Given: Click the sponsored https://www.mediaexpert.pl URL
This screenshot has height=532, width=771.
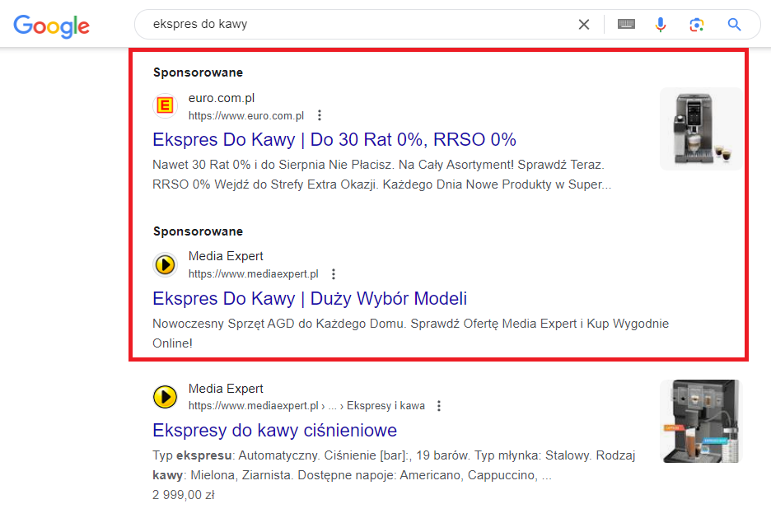Looking at the screenshot, I should pyautogui.click(x=253, y=274).
